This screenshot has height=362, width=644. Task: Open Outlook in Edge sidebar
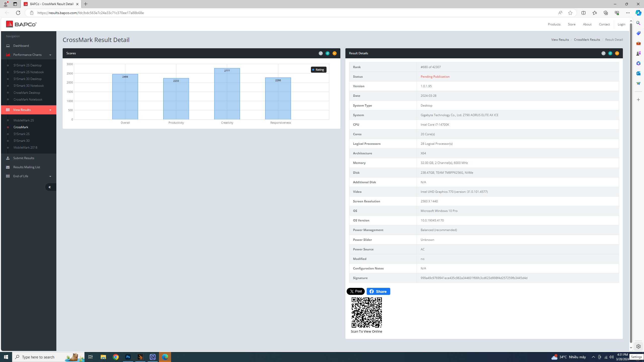coord(638,73)
